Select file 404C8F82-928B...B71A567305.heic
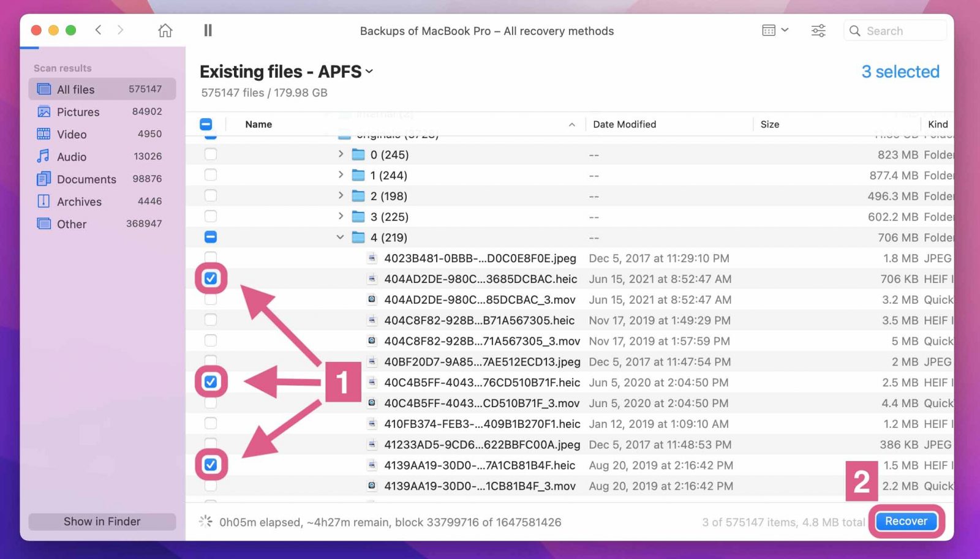980x559 pixels. 480,320
